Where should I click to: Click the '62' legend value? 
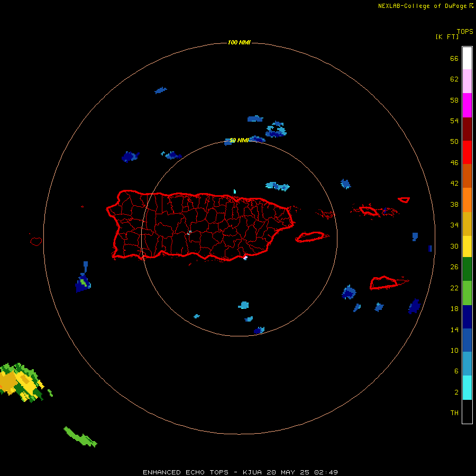point(454,79)
